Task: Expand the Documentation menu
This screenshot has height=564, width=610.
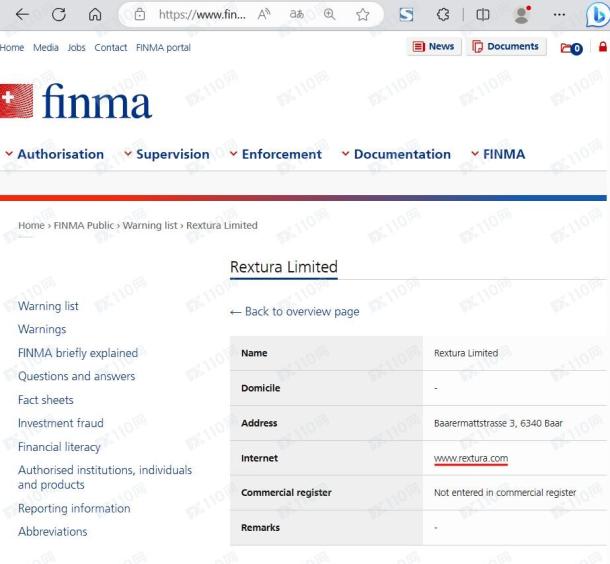Action: [x=396, y=154]
